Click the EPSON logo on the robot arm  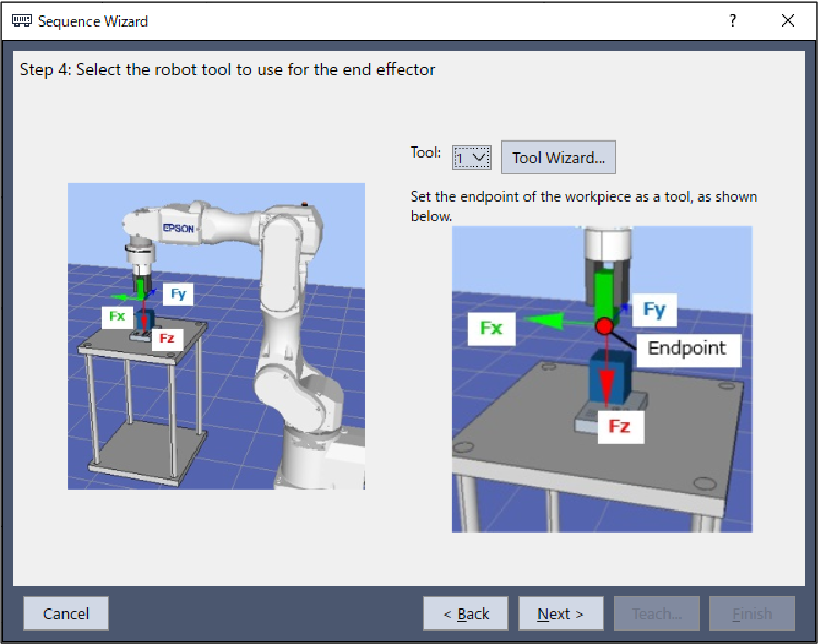[178, 228]
